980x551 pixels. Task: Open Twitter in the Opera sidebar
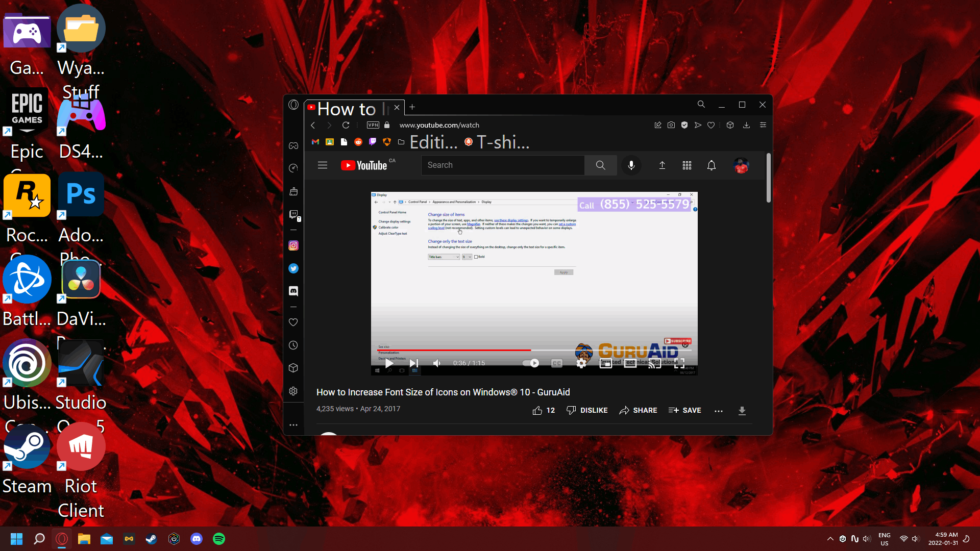point(293,268)
